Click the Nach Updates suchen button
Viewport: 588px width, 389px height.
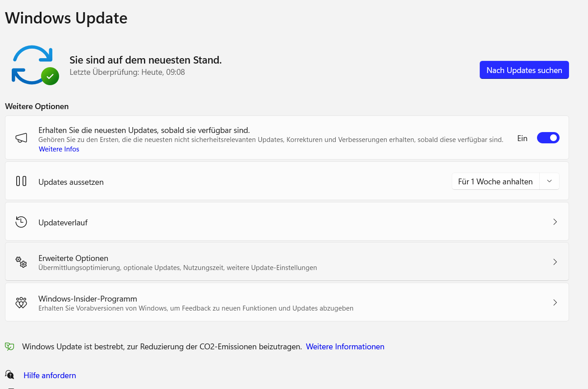[x=524, y=70]
